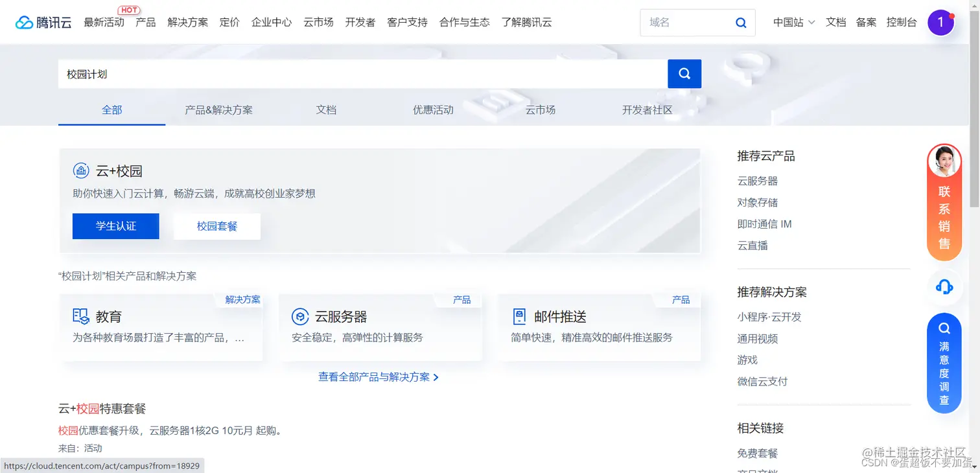Expand the 中国站 region dropdown
The image size is (980, 473).
coord(794,22)
